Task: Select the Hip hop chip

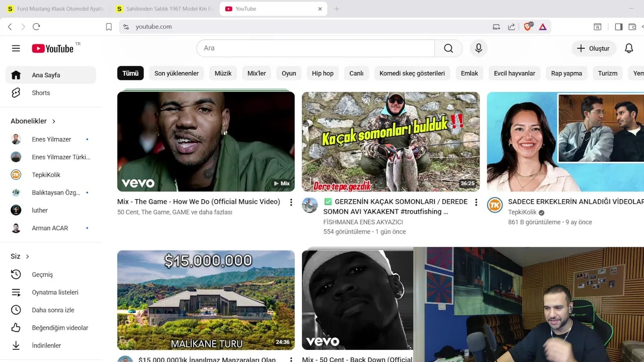Action: coord(323,73)
